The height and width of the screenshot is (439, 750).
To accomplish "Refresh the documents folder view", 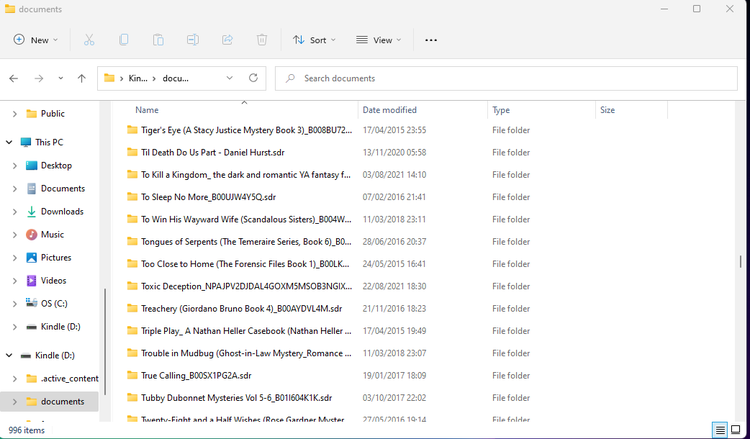I will point(254,78).
